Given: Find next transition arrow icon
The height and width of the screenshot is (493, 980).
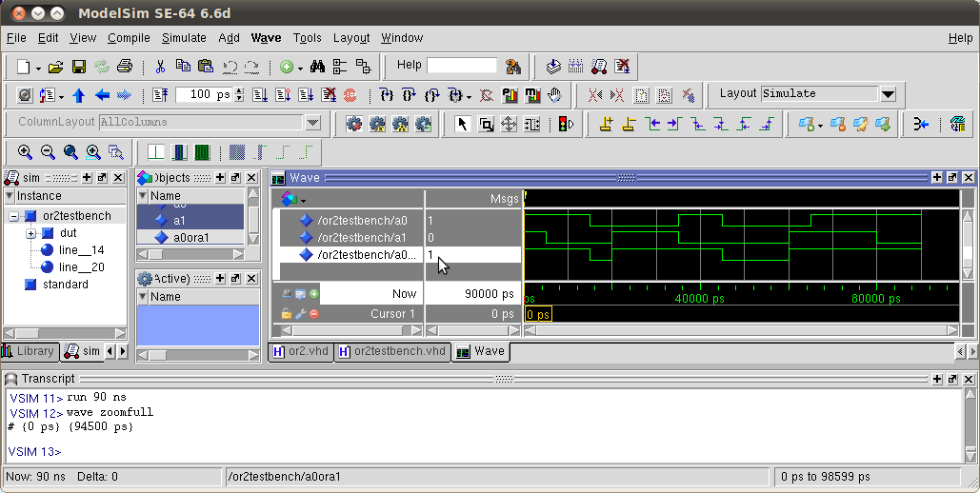Looking at the screenshot, I should click(673, 124).
